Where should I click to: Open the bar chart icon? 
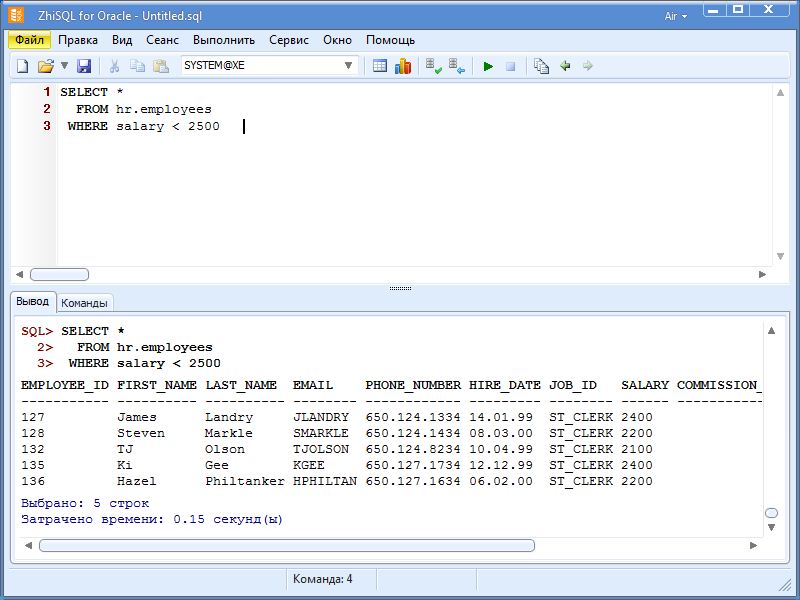(403, 66)
